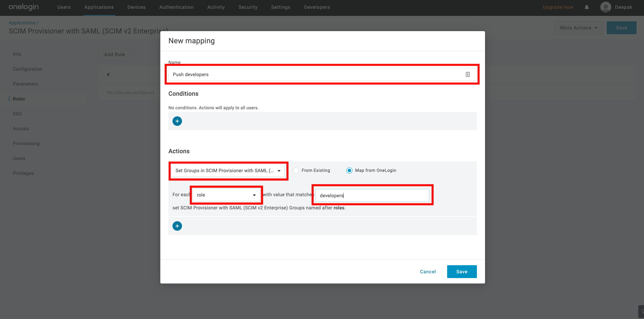Select the Map from OneLogin radio option

[349, 170]
